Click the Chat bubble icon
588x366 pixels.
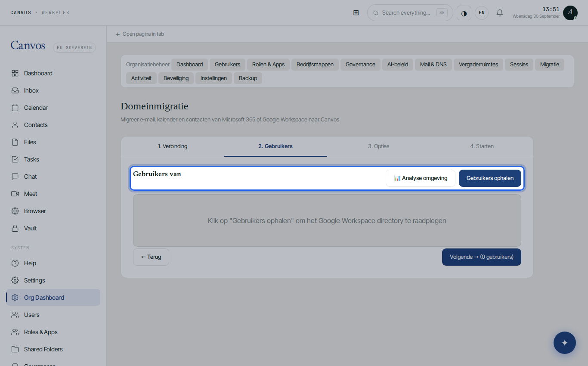(15, 177)
